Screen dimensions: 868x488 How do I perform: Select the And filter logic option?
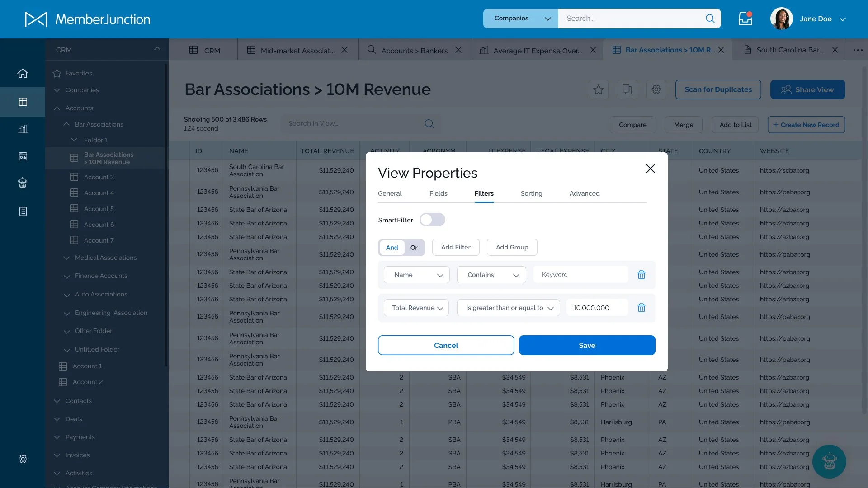(x=392, y=248)
